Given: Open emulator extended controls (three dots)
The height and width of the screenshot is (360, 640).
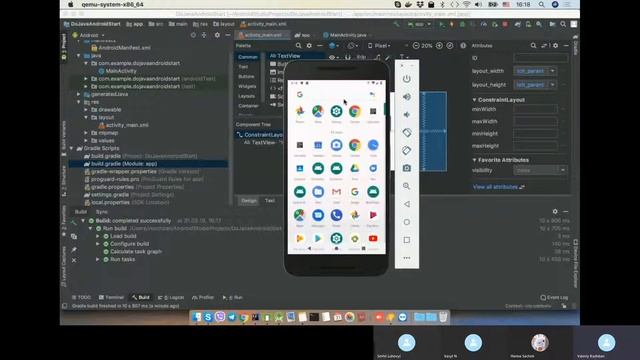Looking at the screenshot, I should [x=407, y=258].
